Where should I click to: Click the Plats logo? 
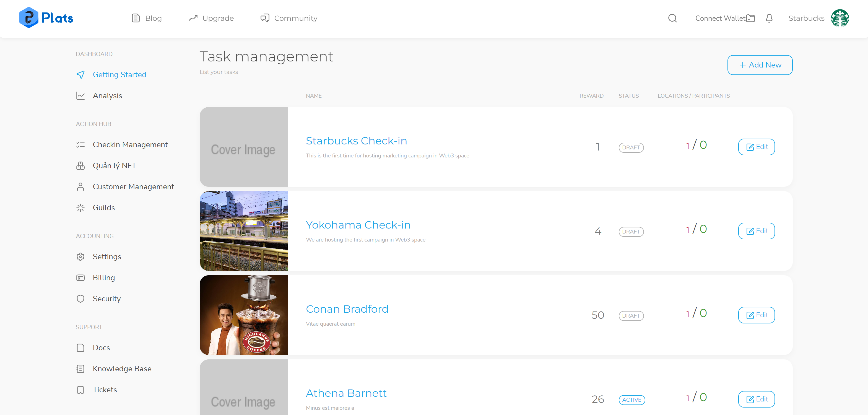(46, 17)
